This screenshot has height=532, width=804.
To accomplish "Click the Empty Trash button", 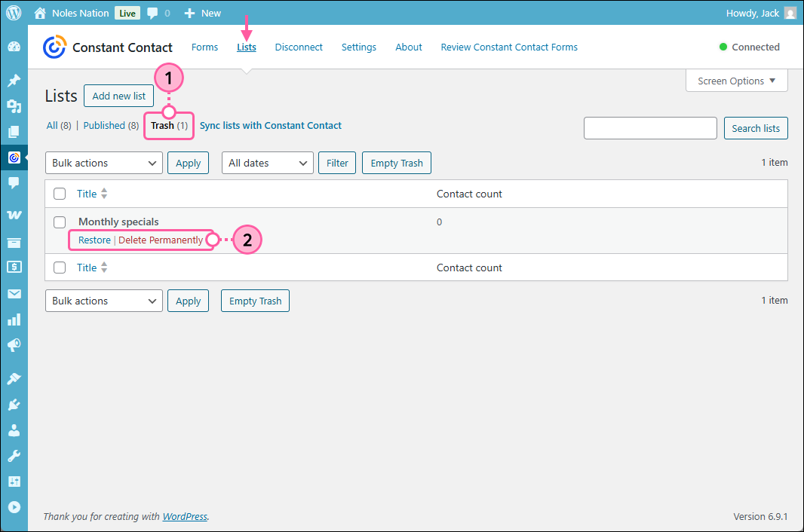I will tap(396, 162).
